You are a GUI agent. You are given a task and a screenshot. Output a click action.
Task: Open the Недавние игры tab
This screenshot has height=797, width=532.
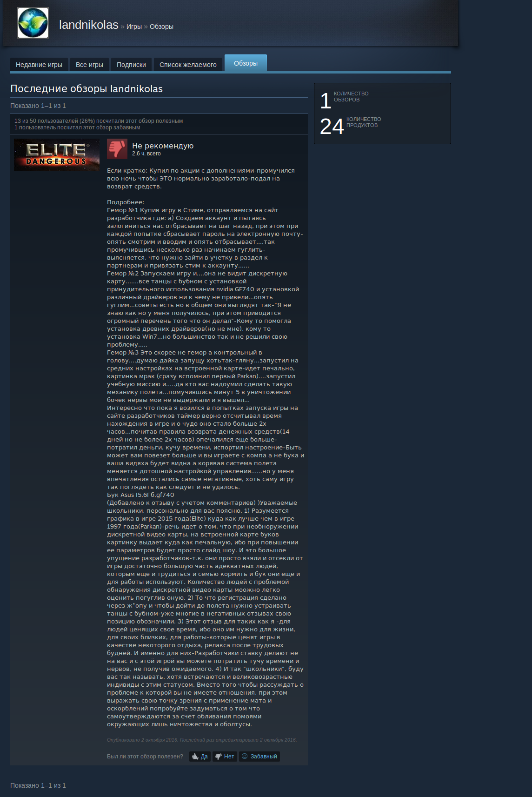point(39,65)
